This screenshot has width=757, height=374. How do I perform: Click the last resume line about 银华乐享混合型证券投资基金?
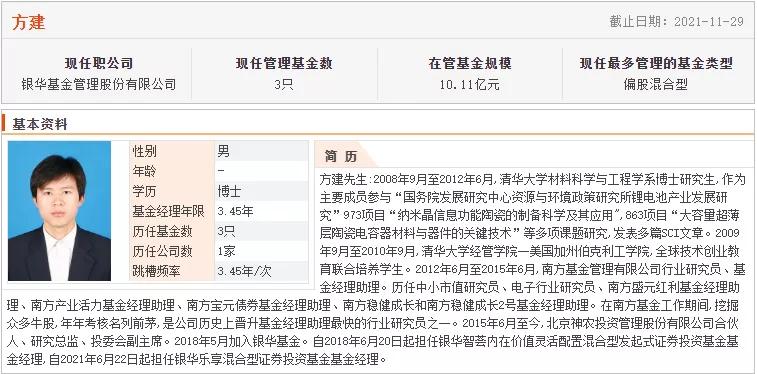[197, 359]
